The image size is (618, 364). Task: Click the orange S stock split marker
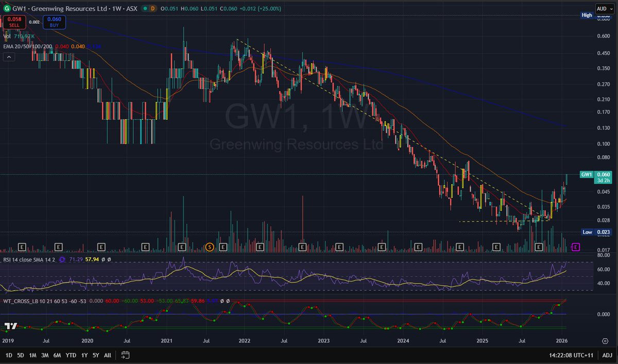point(209,247)
